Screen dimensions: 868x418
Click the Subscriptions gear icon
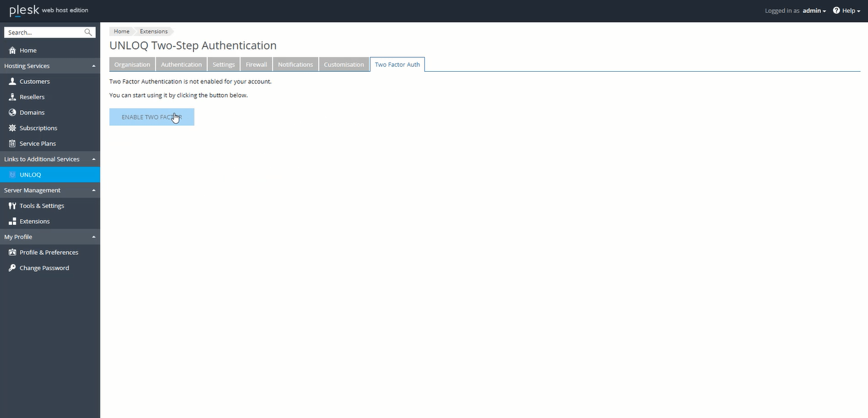pyautogui.click(x=12, y=128)
